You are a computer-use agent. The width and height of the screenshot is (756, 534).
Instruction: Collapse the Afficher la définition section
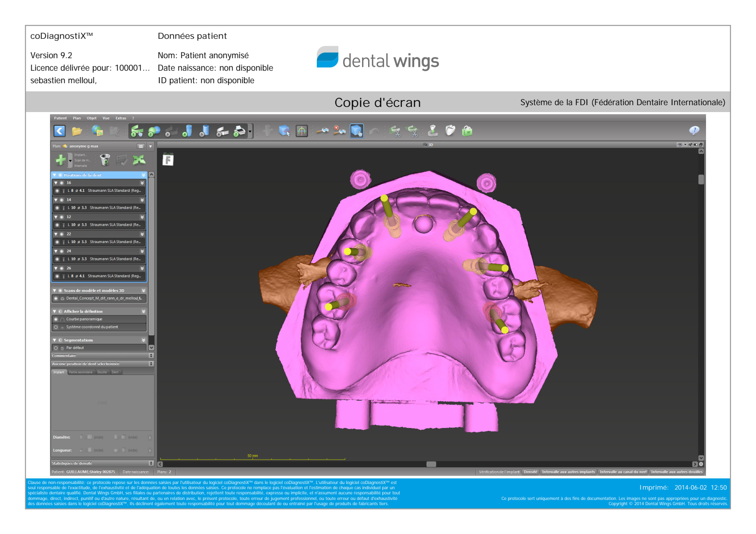(x=54, y=312)
